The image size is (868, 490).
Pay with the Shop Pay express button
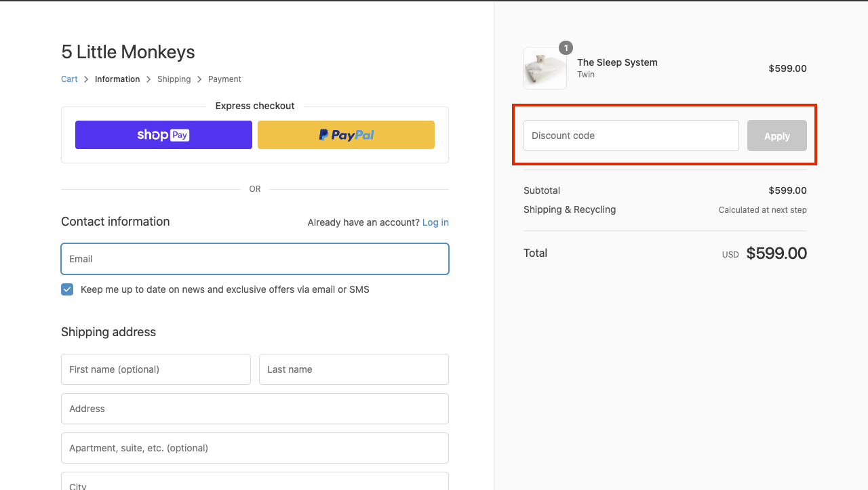163,135
